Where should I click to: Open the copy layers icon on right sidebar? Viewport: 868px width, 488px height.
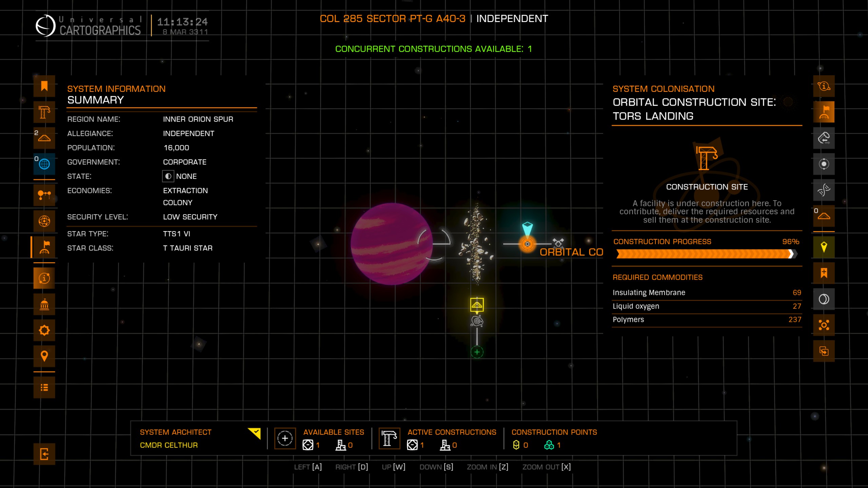(x=824, y=351)
